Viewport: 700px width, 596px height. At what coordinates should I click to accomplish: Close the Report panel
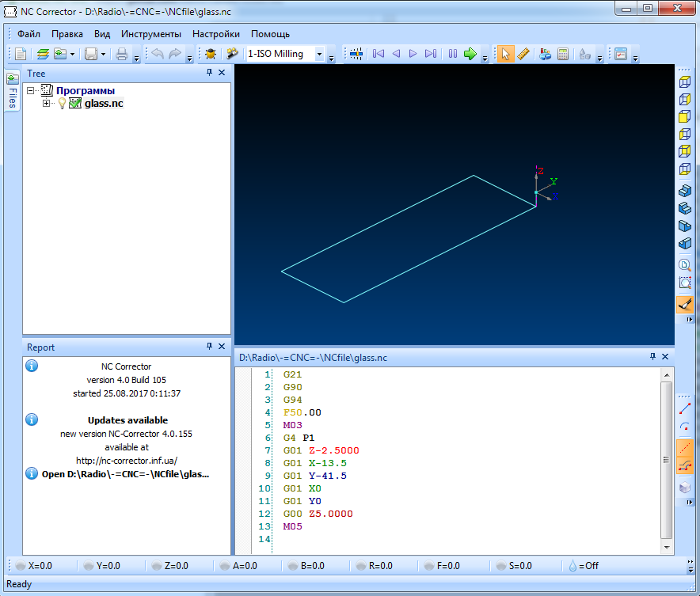coord(222,346)
